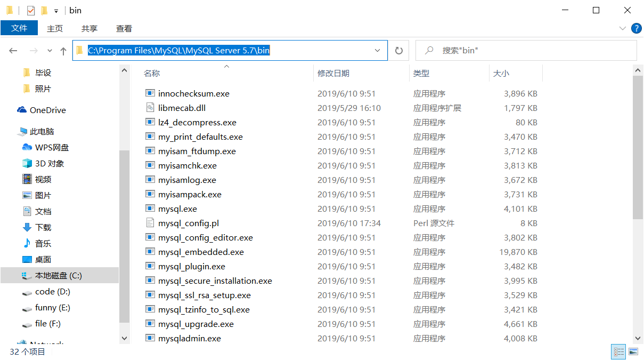Select the mysql.exe file icon
The image size is (644, 360).
(150, 208)
